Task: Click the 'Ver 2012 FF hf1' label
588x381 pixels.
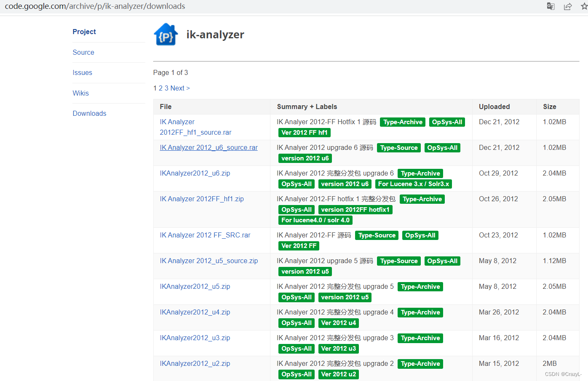Action: (x=305, y=133)
